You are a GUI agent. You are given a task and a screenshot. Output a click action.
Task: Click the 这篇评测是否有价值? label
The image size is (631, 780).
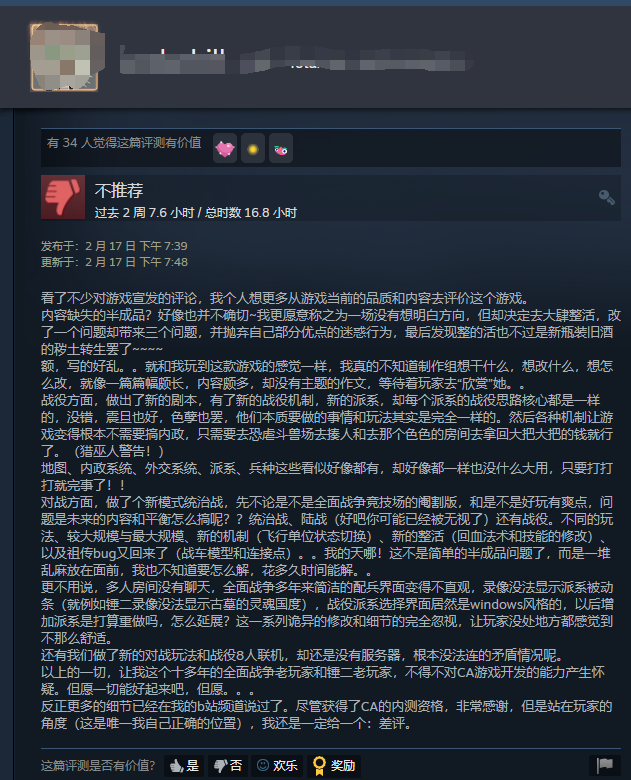point(98,766)
